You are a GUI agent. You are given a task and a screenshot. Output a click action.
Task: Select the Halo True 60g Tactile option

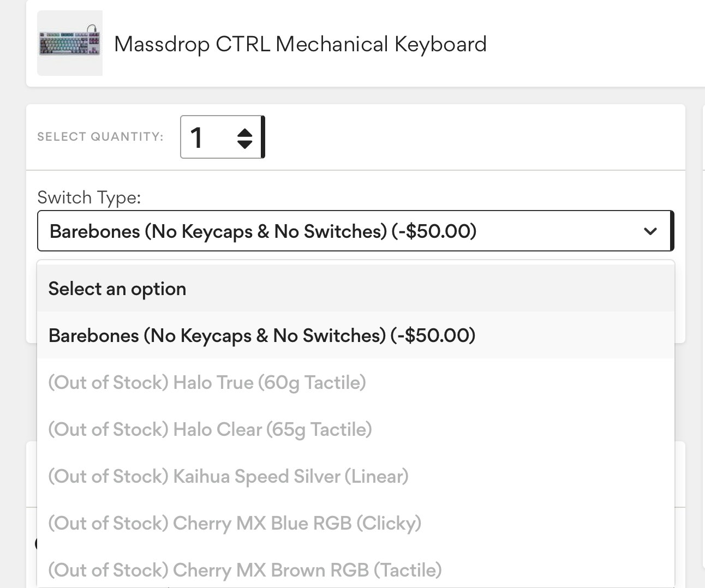tap(207, 382)
